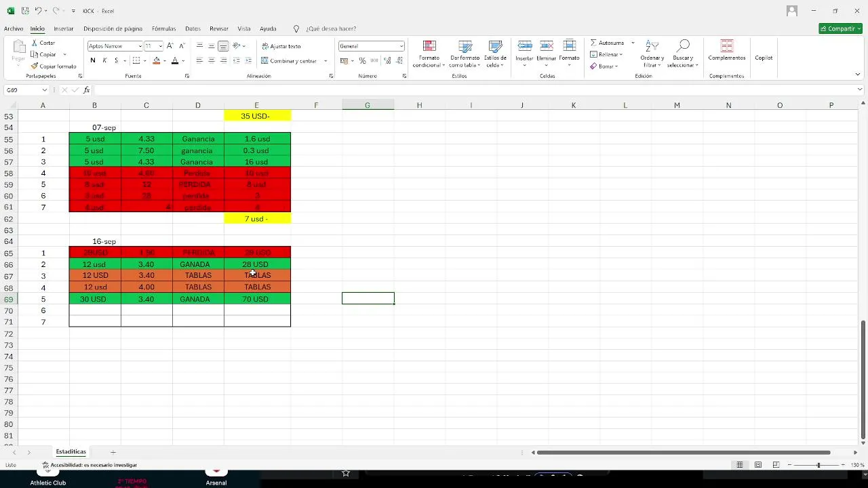This screenshot has height=488, width=868.
Task: Switch to Page Break preview in status bar
Action: click(x=776, y=465)
